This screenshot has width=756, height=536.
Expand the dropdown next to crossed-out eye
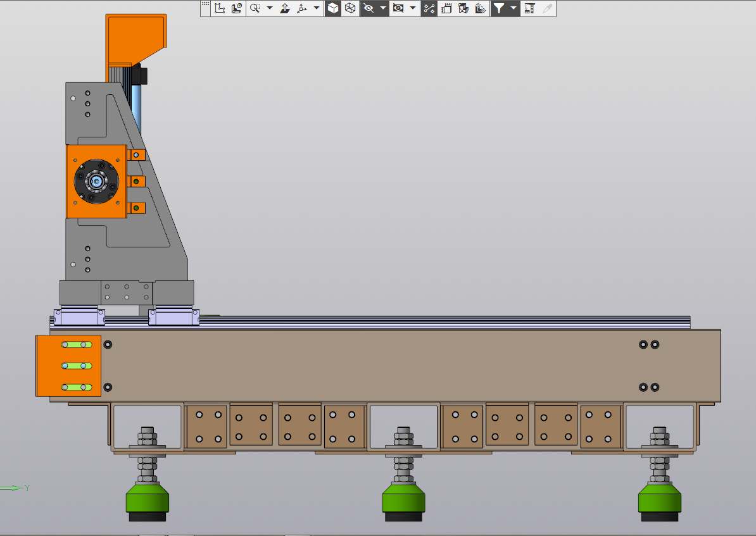point(383,8)
